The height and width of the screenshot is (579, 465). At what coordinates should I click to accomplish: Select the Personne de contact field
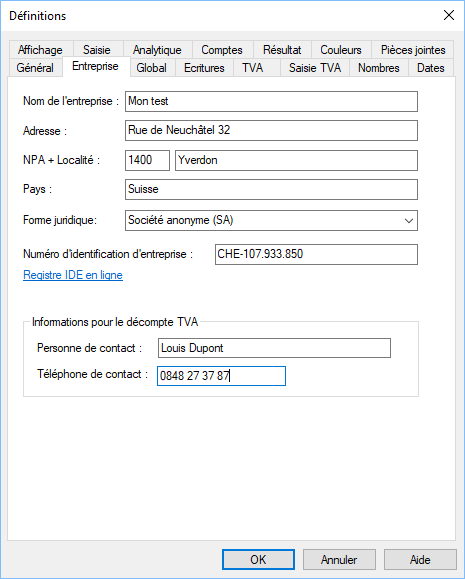[x=274, y=348]
